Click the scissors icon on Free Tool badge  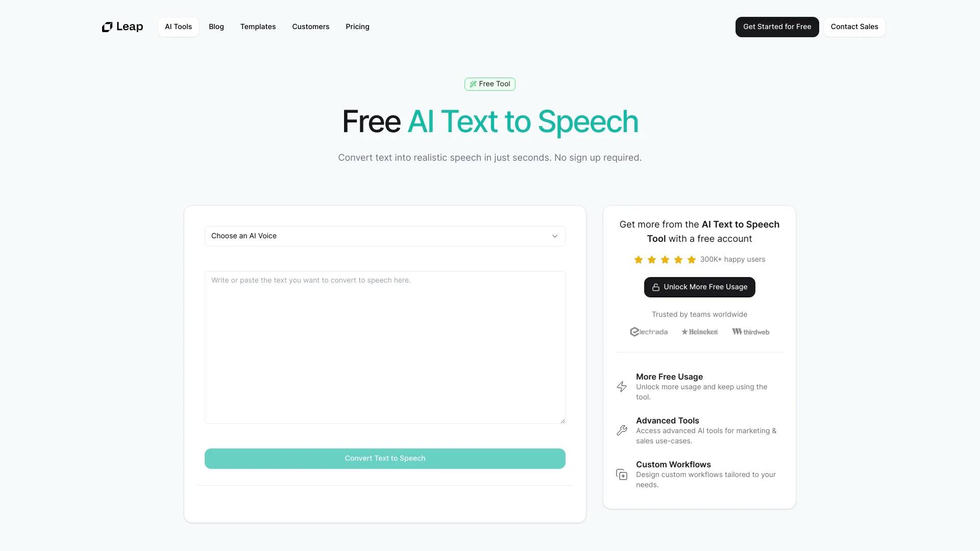473,84
